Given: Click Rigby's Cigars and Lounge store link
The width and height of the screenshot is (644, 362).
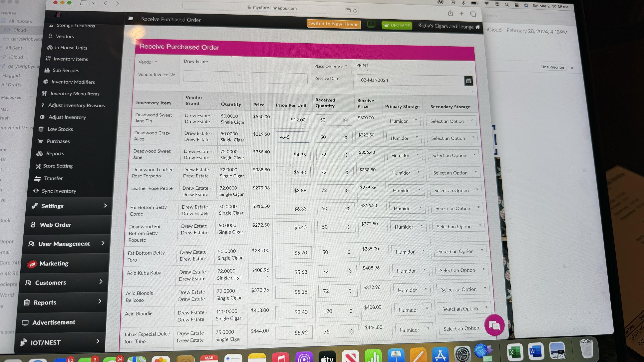Looking at the screenshot, I should (449, 26).
